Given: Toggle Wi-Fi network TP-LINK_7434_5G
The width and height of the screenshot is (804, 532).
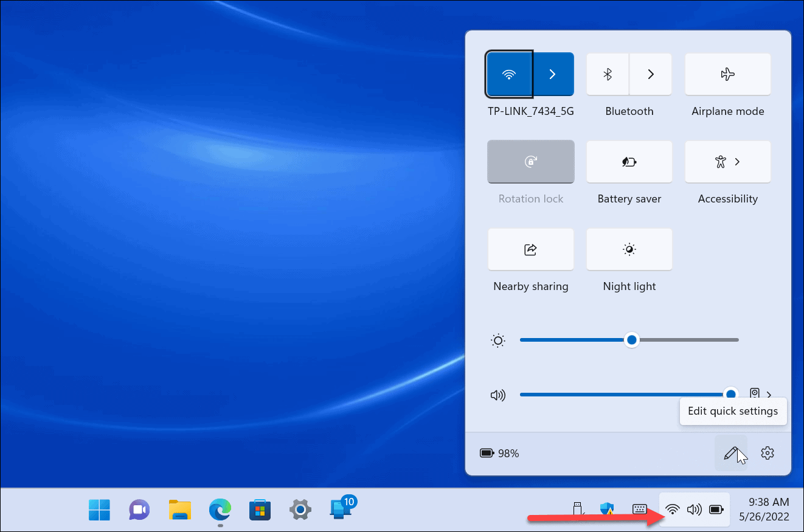Looking at the screenshot, I should coord(509,74).
